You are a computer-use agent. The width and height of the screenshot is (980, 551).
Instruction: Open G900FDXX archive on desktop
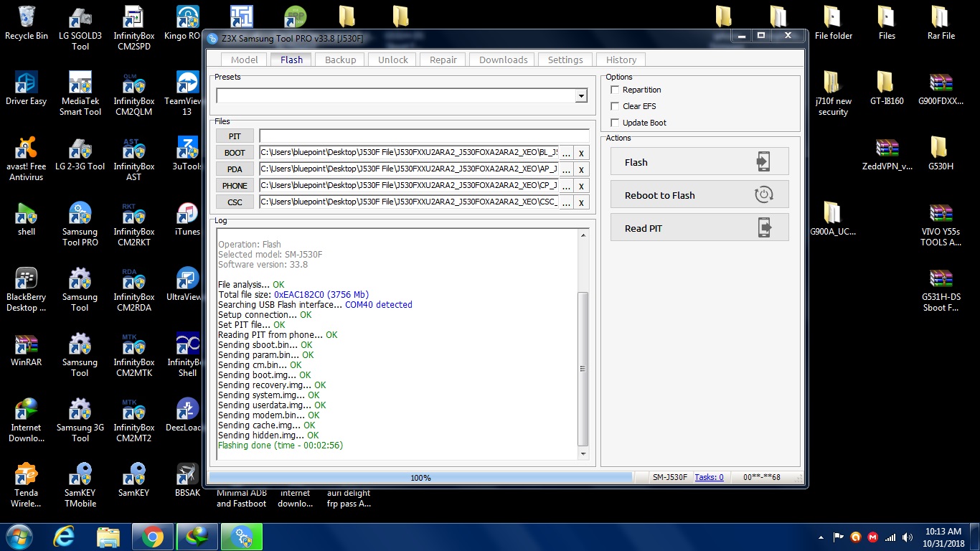pyautogui.click(x=941, y=89)
